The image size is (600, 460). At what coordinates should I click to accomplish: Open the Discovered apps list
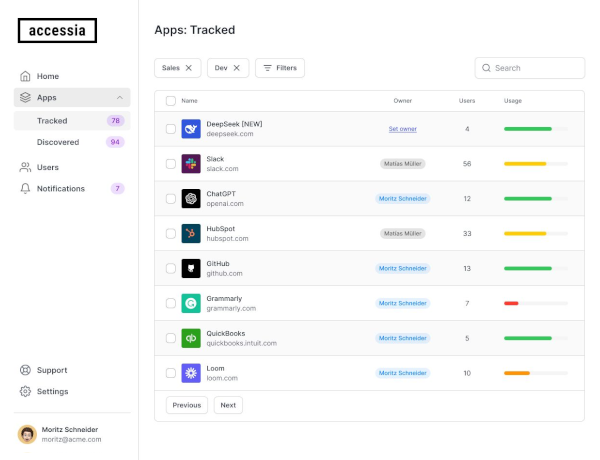pos(58,142)
